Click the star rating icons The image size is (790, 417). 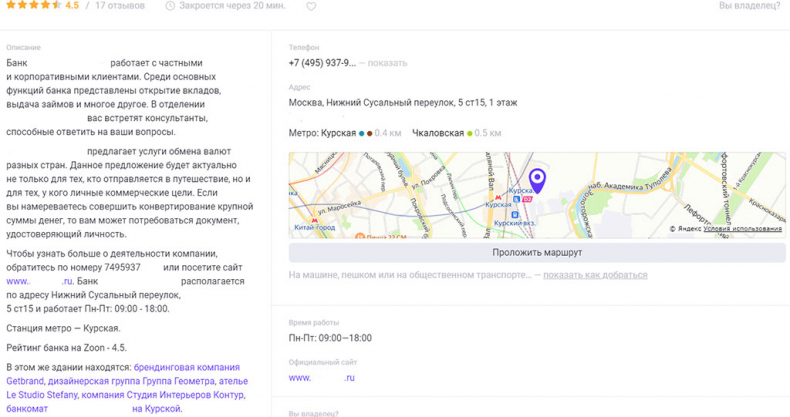click(x=32, y=6)
